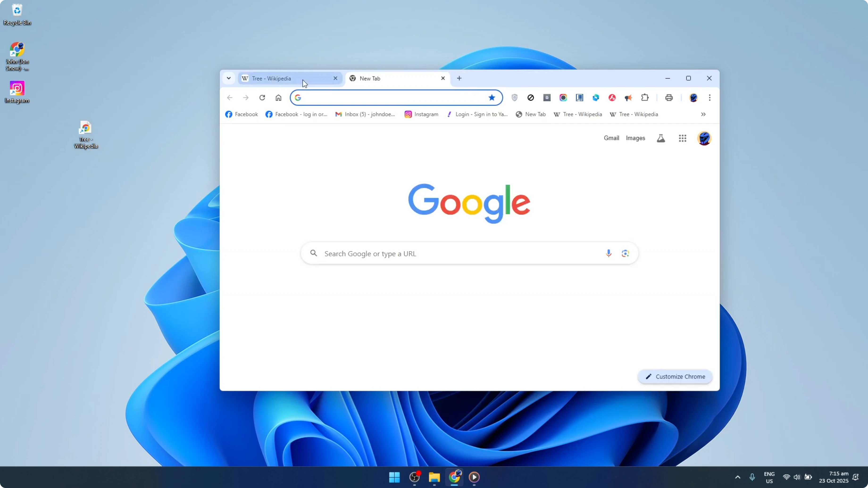Click the Customize Chrome button
868x488 pixels.
(x=675, y=376)
